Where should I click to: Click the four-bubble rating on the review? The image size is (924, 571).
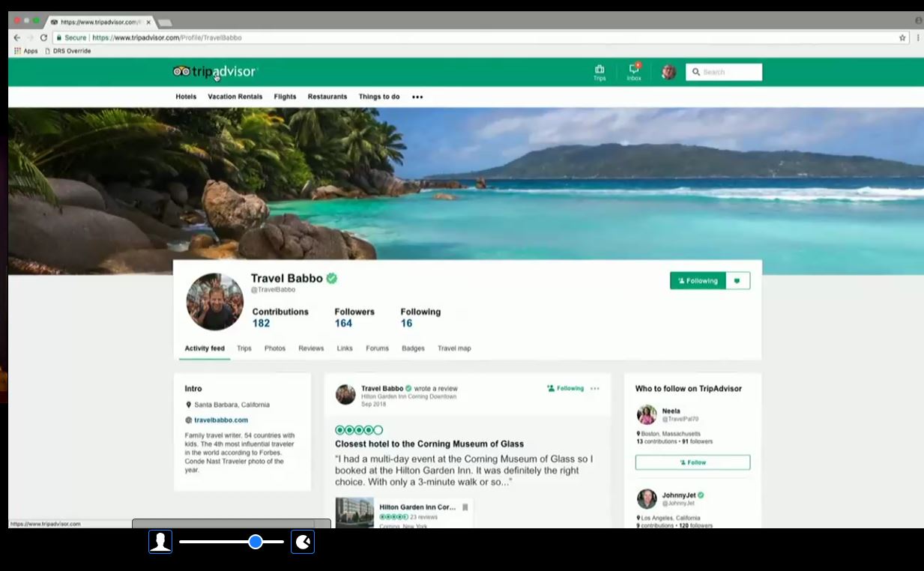(x=359, y=430)
